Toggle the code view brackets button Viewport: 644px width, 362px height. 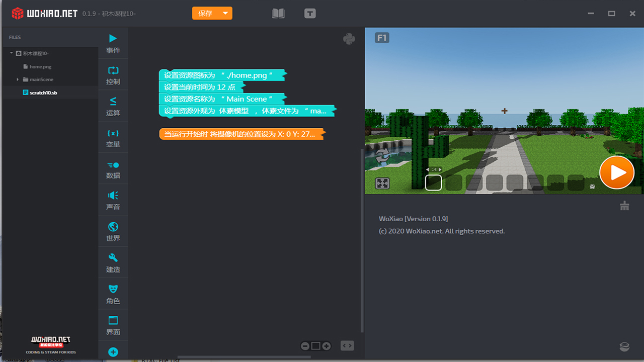(x=347, y=346)
